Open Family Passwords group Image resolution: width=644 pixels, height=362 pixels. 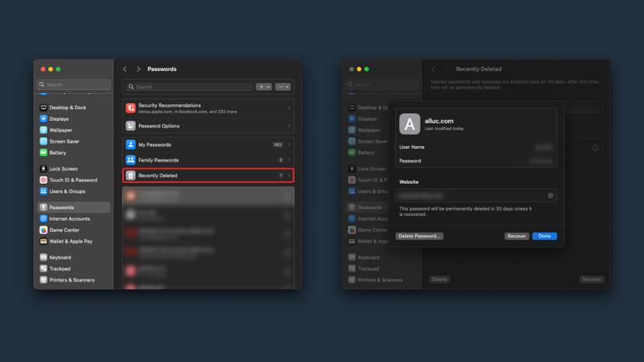(208, 160)
